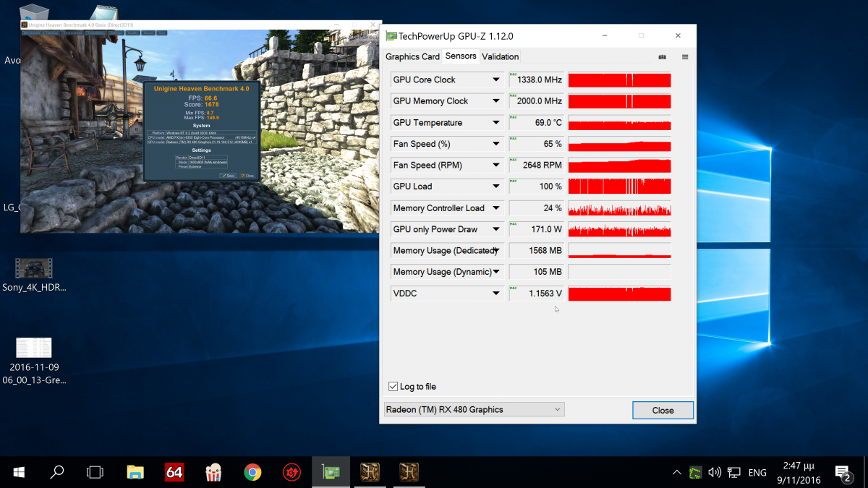Open taskbar search magnifier
This screenshot has width=868, height=488.
tap(56, 472)
